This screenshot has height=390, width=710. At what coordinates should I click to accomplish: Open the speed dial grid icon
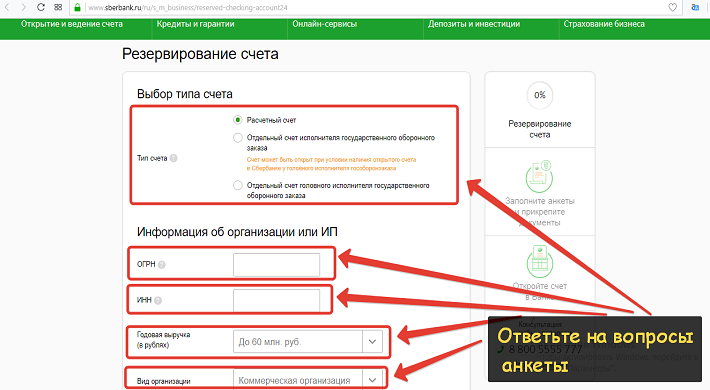tap(58, 7)
